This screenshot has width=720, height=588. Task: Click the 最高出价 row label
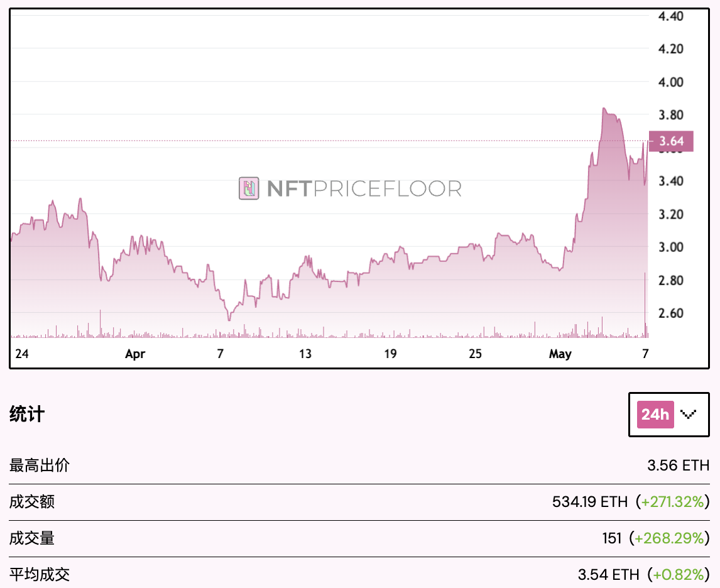coord(40,465)
